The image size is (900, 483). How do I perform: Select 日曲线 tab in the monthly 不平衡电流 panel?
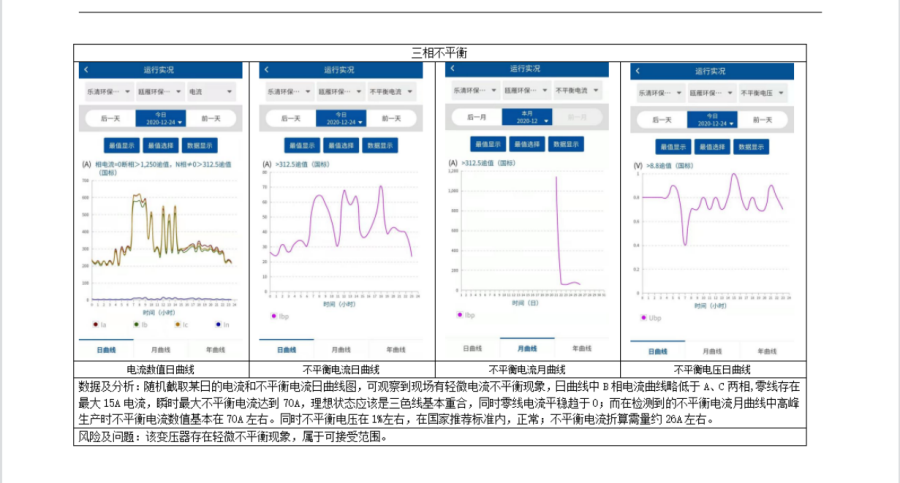tap(472, 349)
